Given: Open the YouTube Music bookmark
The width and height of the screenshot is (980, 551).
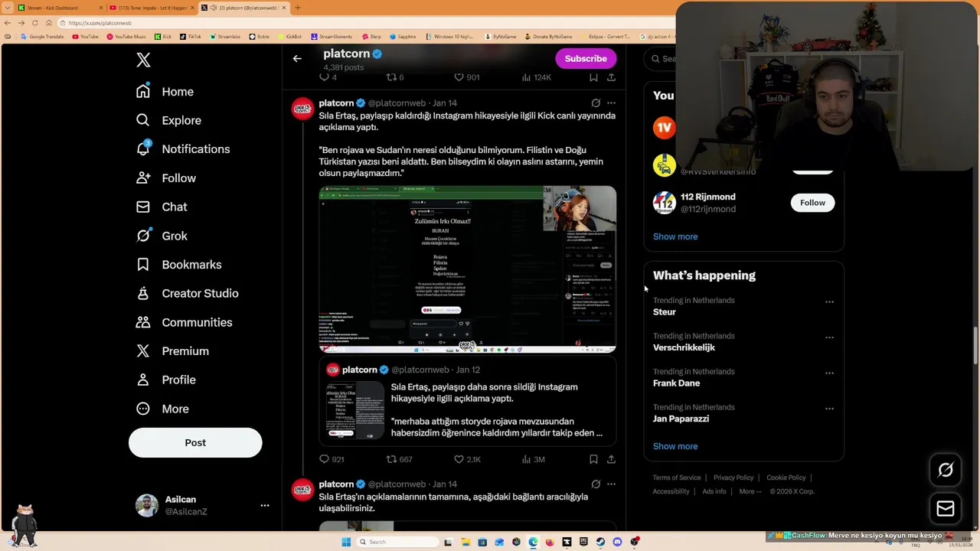Looking at the screenshot, I should tap(126, 37).
